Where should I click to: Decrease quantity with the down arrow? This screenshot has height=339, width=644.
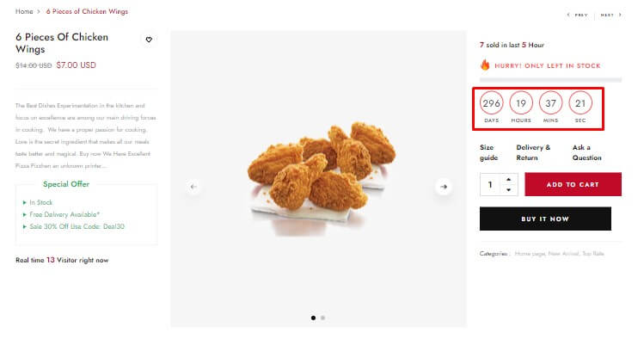point(508,190)
